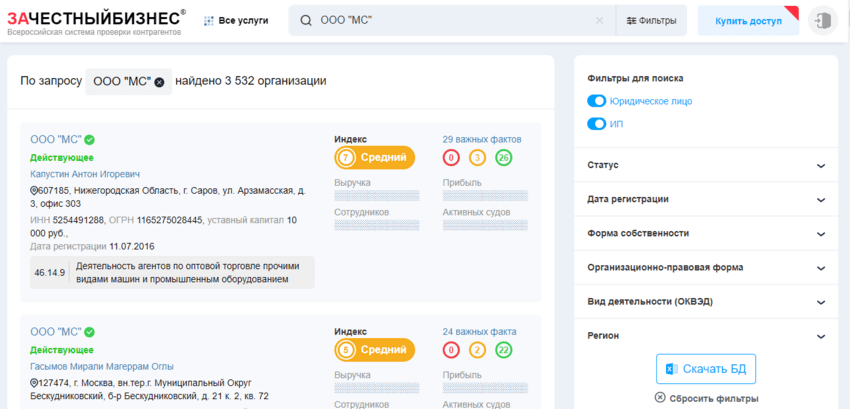Expand the Форма собственности filter

coord(706,233)
